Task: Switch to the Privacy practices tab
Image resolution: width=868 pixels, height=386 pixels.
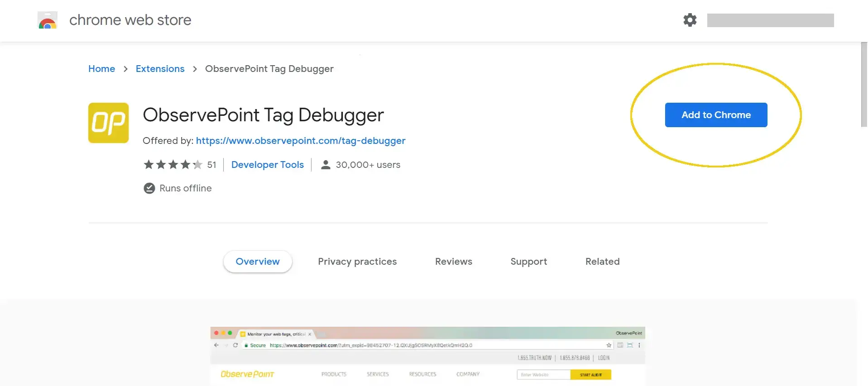Action: point(357,262)
